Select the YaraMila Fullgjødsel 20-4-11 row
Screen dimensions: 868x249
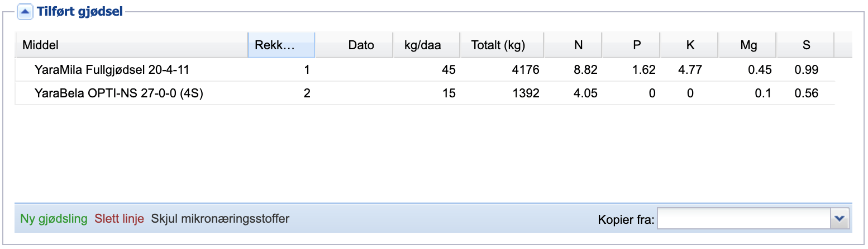(425, 70)
